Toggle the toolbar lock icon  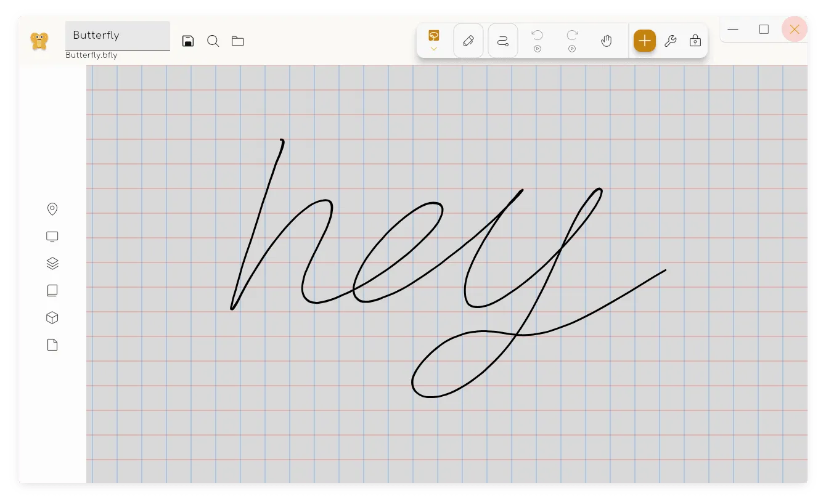pyautogui.click(x=695, y=41)
